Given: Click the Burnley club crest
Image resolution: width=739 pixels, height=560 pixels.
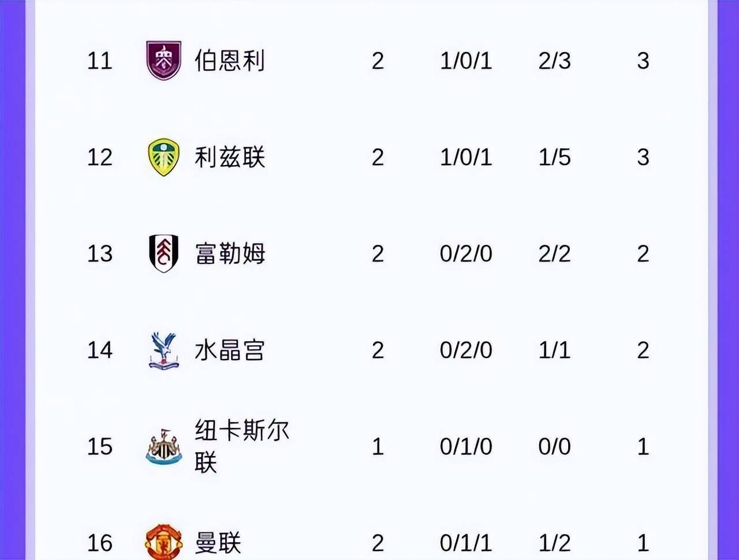Looking at the screenshot, I should point(164,60).
